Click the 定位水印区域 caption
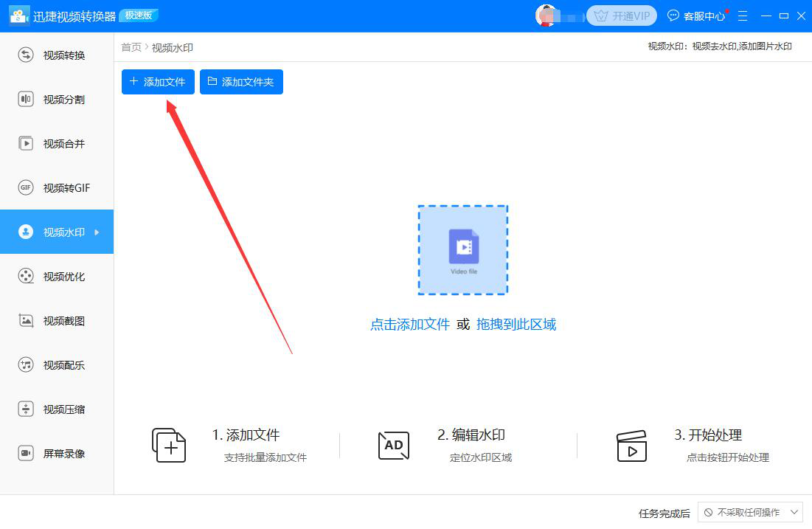This screenshot has width=812, height=529. coord(481,457)
